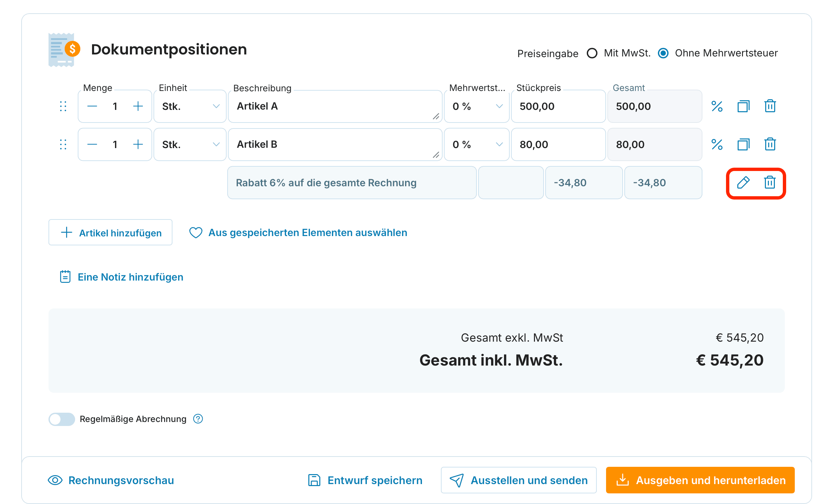Open Einheit dropdown for Artikel A

point(190,106)
